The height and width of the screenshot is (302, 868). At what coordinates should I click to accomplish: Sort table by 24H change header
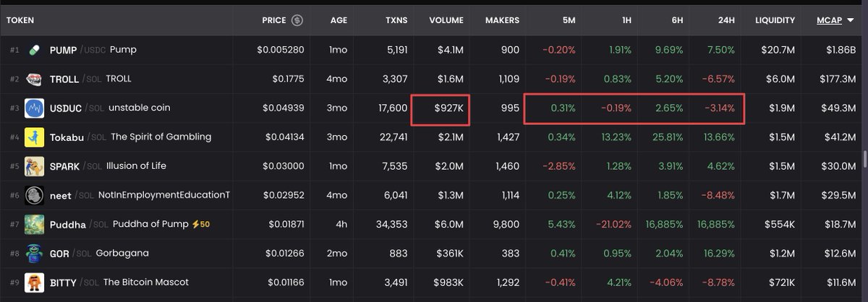pos(726,20)
